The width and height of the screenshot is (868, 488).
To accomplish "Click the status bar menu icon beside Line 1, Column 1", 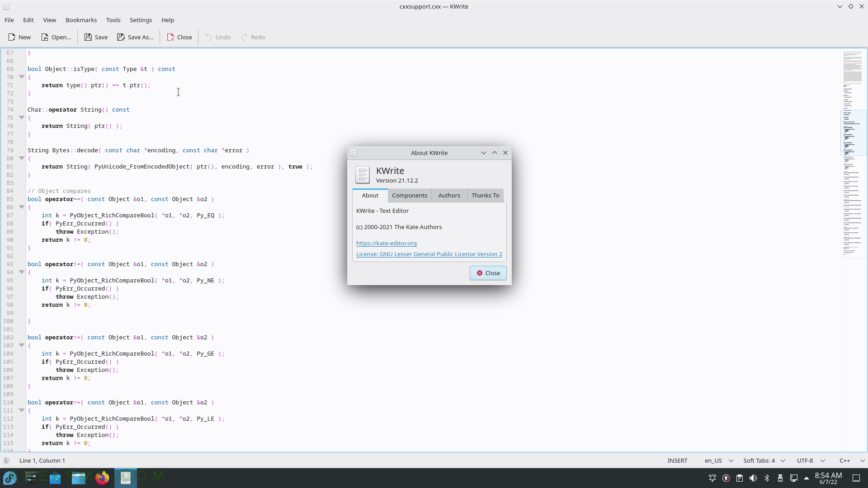I will pyautogui.click(x=7, y=460).
